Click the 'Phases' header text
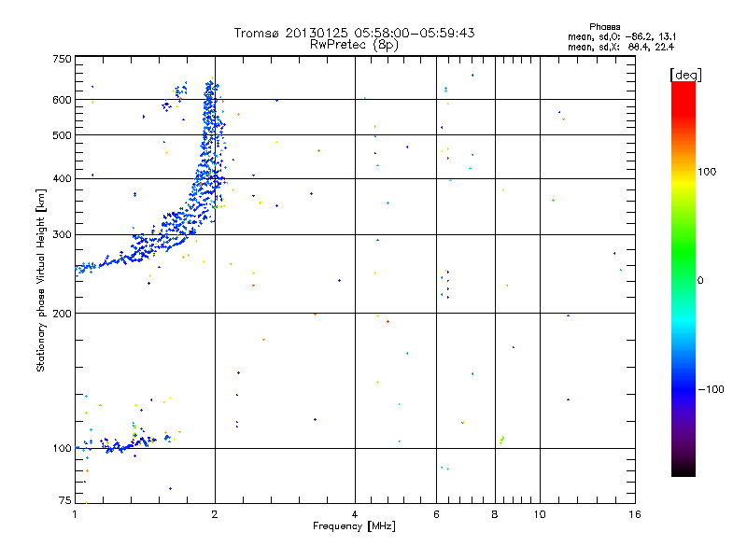 [604, 27]
